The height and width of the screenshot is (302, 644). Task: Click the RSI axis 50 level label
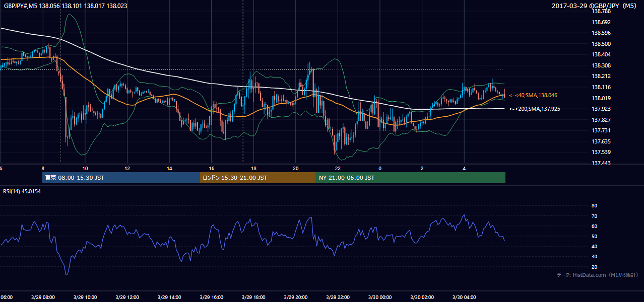594,236
